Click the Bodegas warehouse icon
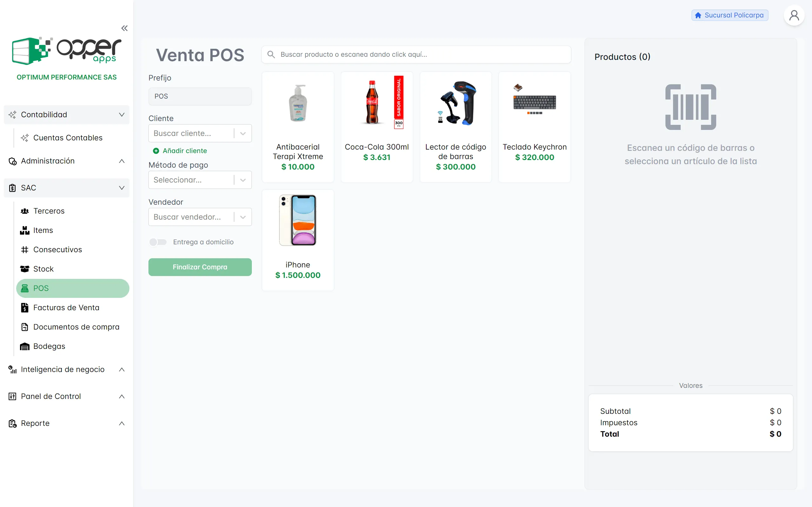812x507 pixels. pos(25,346)
